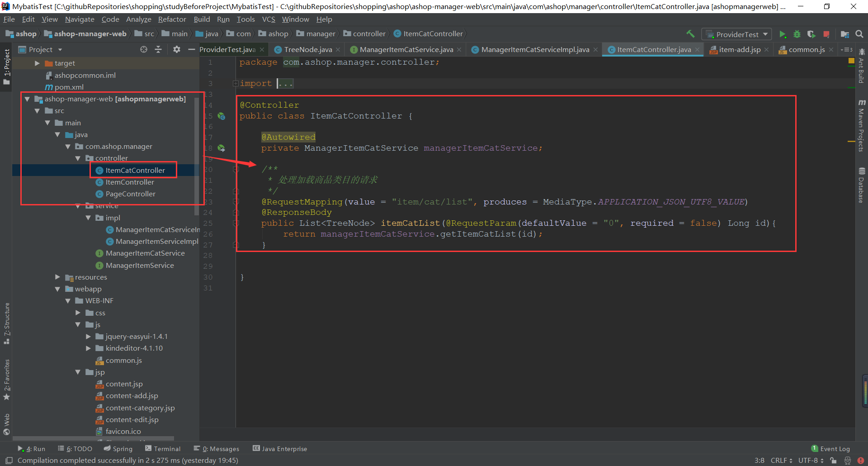The image size is (868, 466).
Task: Toggle fold marker at the Javadoc comment start
Action: tap(236, 169)
